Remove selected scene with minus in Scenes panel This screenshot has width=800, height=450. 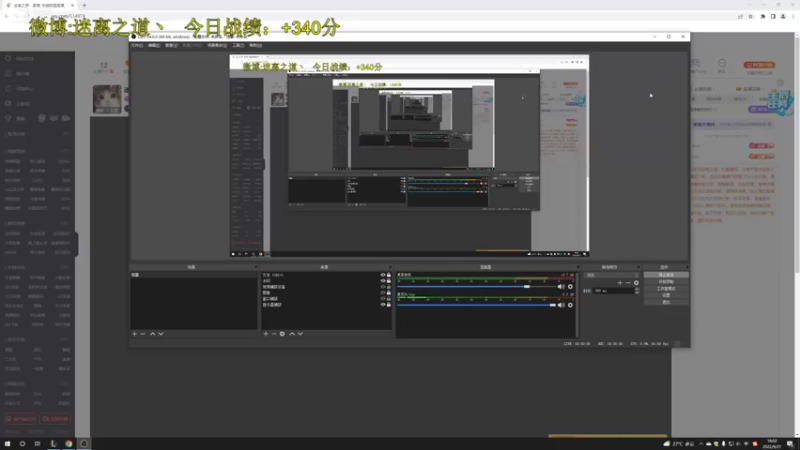tap(143, 334)
